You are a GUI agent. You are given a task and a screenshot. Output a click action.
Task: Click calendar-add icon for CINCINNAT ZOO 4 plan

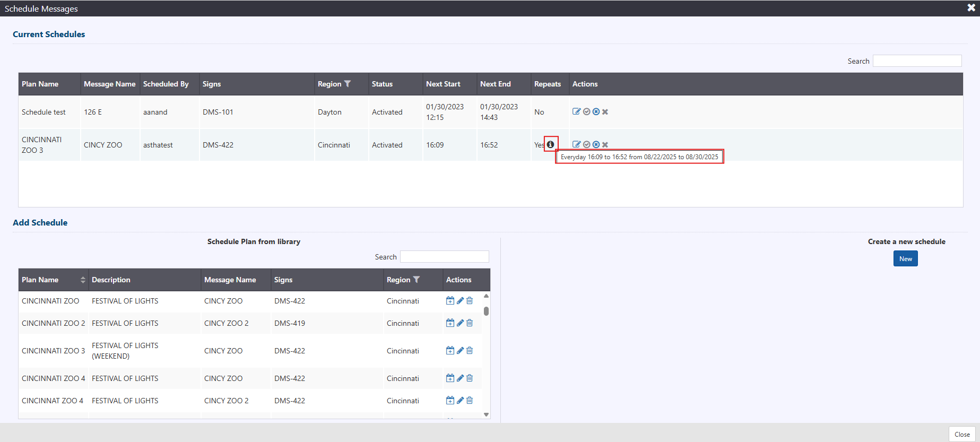click(x=450, y=401)
